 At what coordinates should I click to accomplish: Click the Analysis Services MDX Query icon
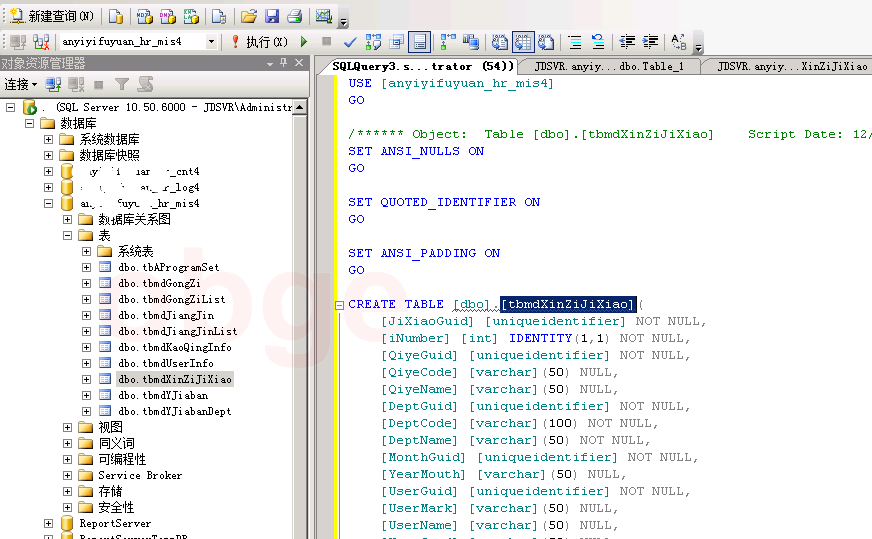click(145, 17)
